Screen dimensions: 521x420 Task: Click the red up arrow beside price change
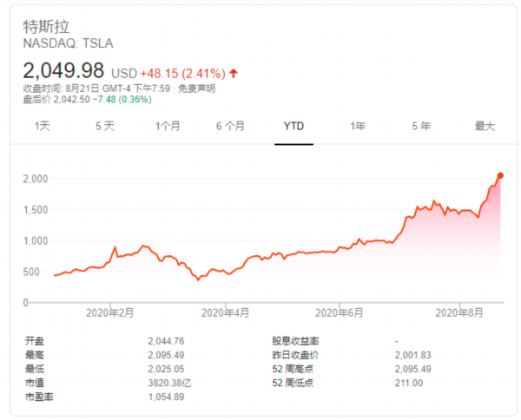(234, 73)
